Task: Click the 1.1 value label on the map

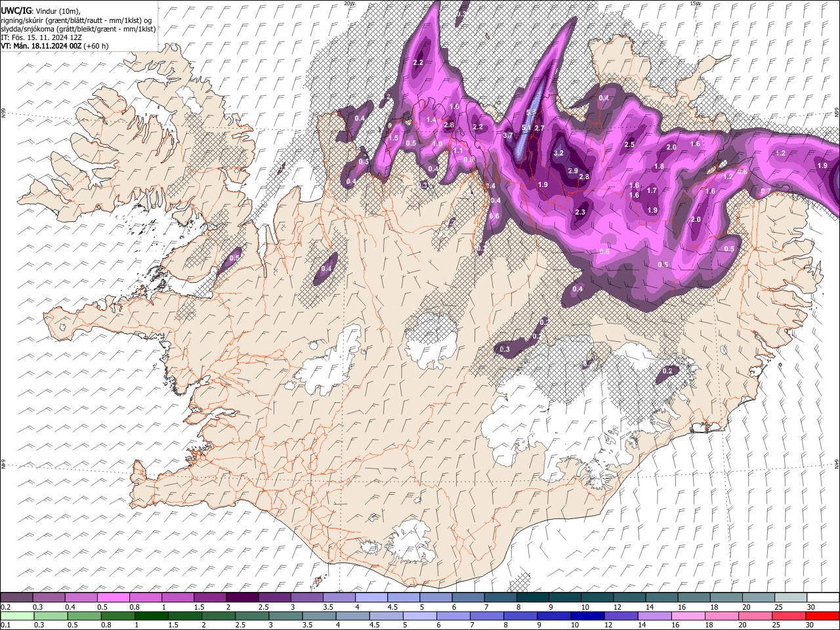Action: coord(458,150)
